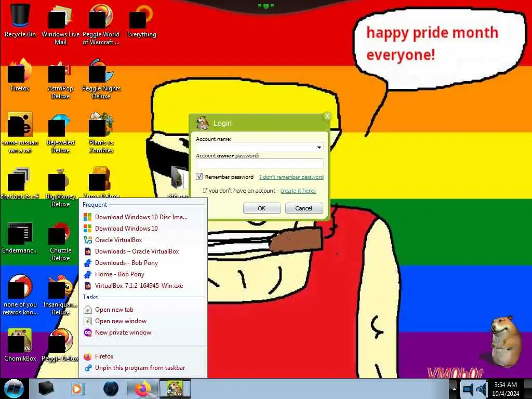The width and height of the screenshot is (532, 399).
Task: Open 'some russian ran a rat' icon
Action: pyautogui.click(x=20, y=132)
